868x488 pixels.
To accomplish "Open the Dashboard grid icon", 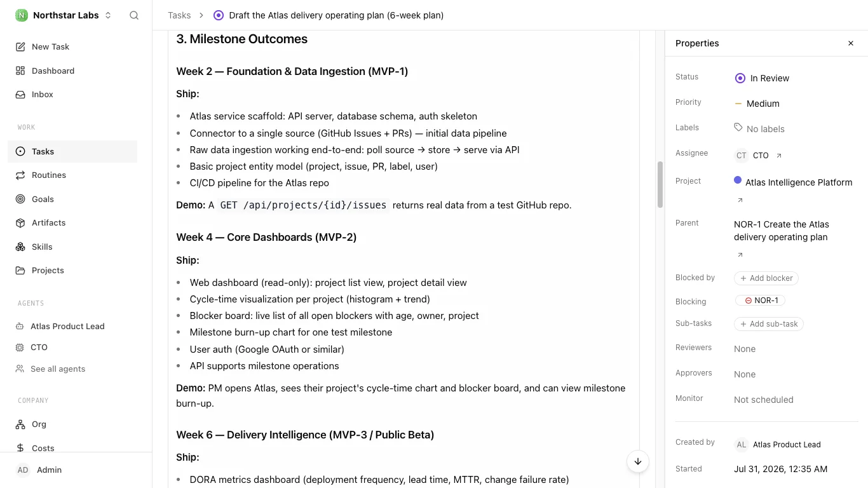I will (20, 71).
